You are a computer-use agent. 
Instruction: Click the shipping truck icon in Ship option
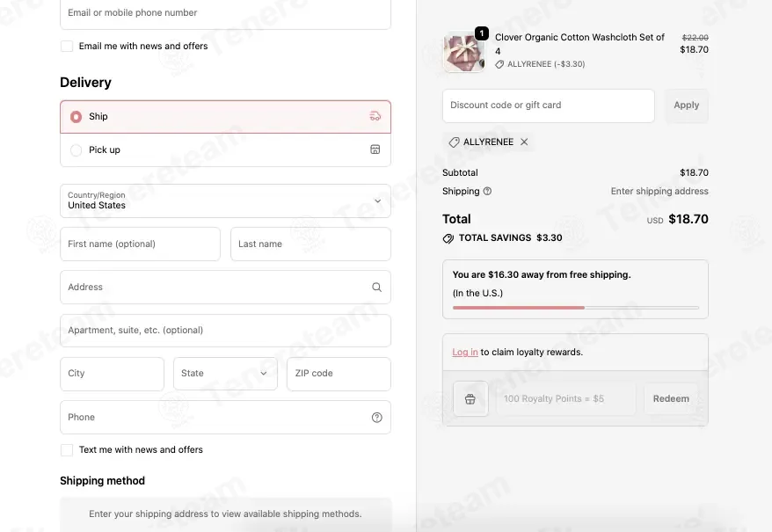pyautogui.click(x=375, y=116)
